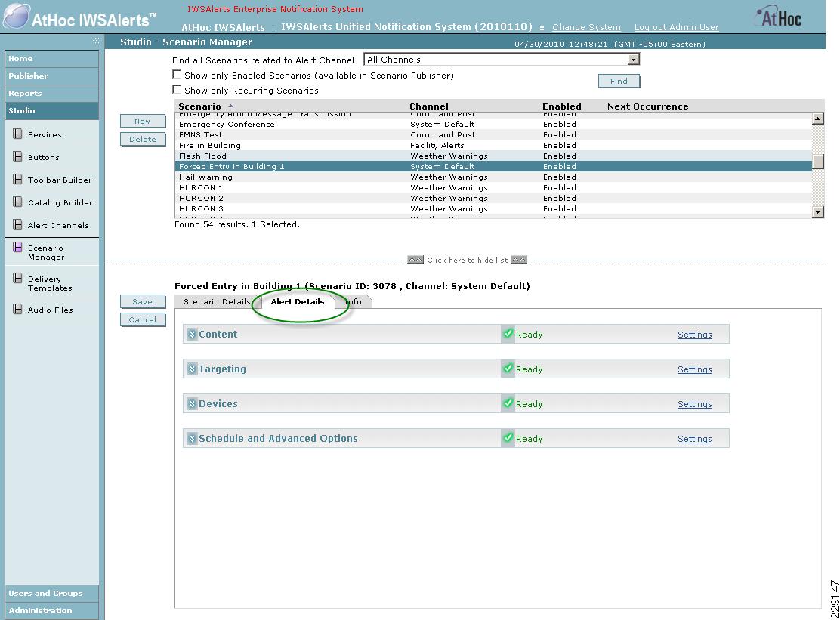
Task: Click the Toolbar Builder sidebar icon
Action: (17, 179)
